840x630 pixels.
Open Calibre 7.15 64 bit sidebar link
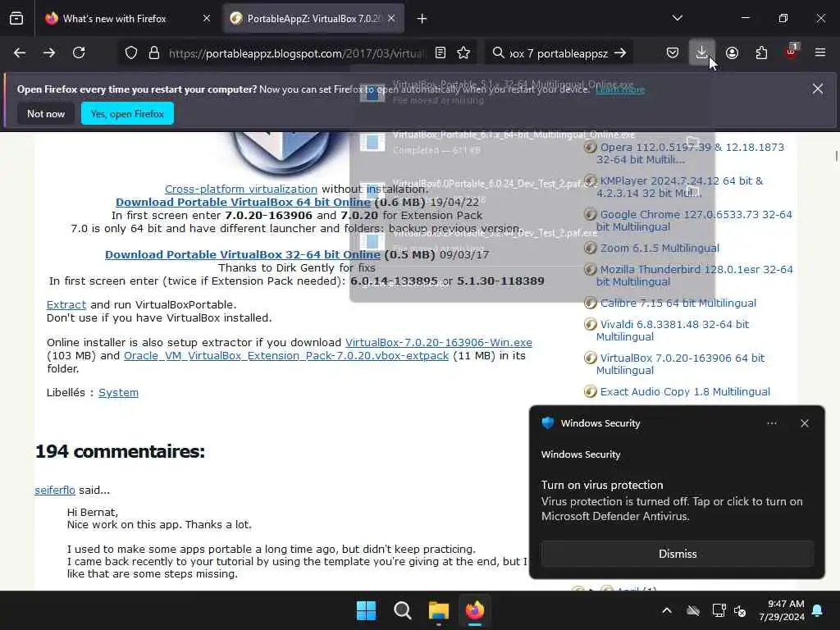(x=678, y=304)
